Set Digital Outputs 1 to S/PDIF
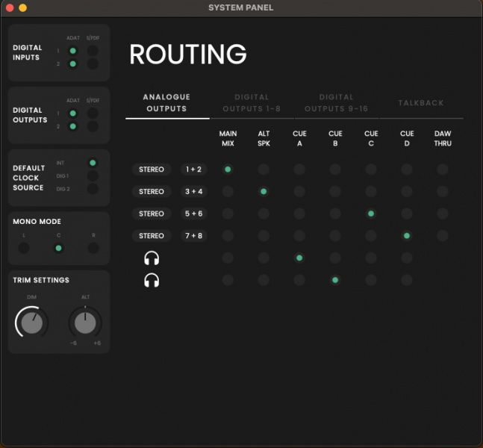The image size is (483, 448). [93, 113]
